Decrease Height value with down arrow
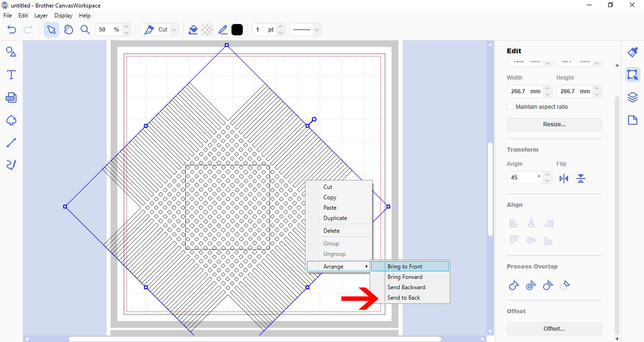644x342 pixels. [x=597, y=94]
